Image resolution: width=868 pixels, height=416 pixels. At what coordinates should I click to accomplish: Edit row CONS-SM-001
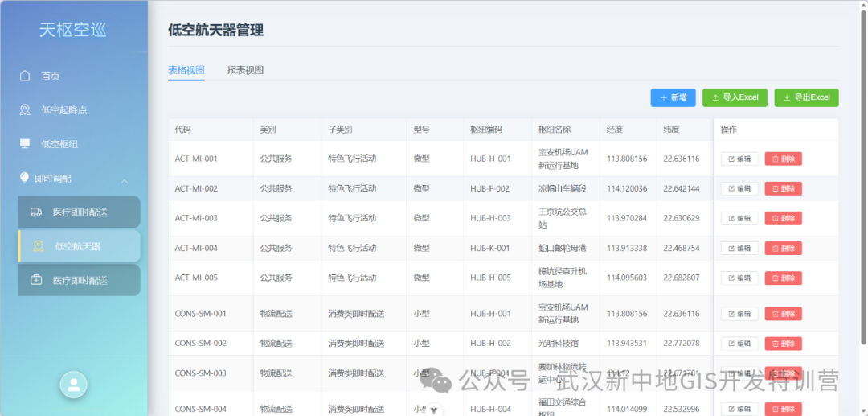[x=739, y=314]
